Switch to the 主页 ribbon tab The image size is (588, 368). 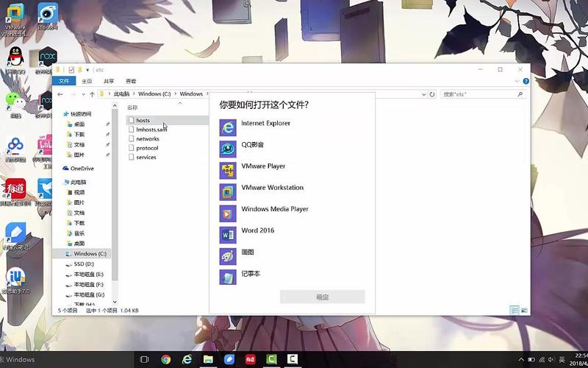[x=87, y=81]
